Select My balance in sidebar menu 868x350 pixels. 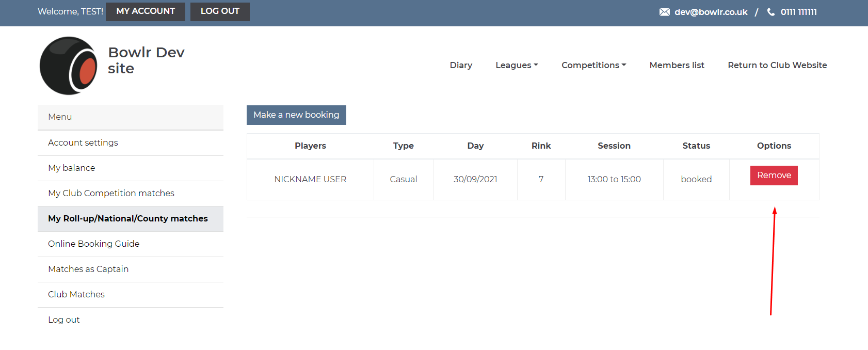coord(72,168)
